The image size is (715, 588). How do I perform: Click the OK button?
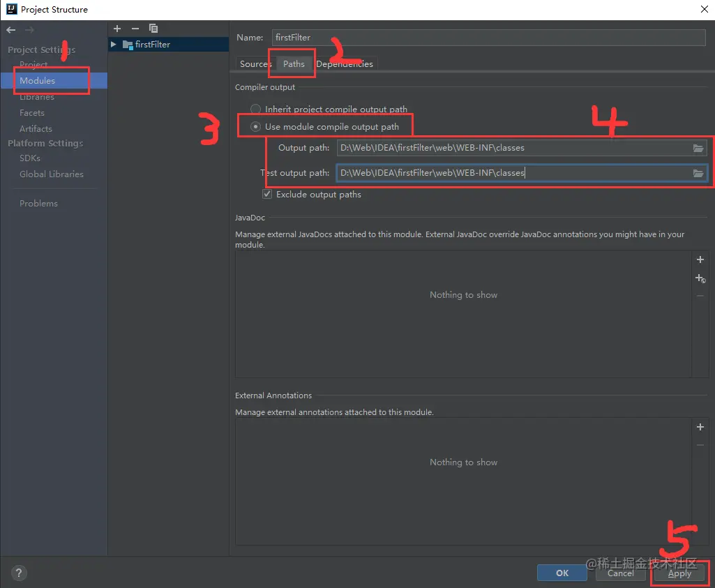[562, 573]
